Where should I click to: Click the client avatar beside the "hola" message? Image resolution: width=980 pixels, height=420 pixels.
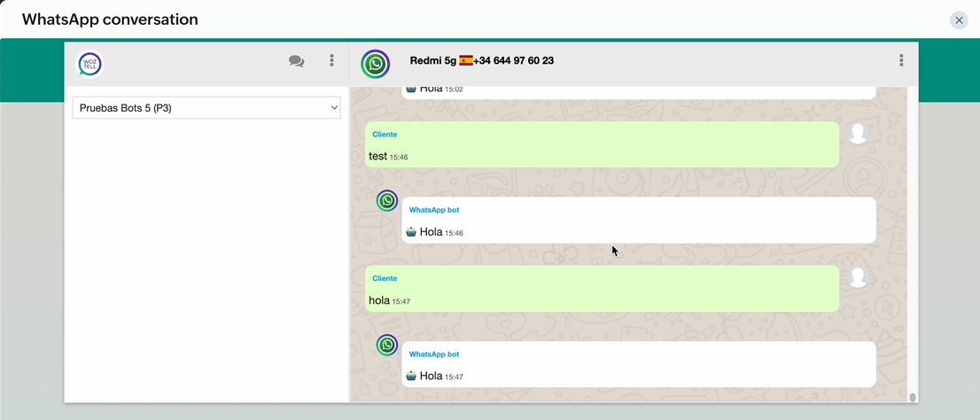point(857,276)
